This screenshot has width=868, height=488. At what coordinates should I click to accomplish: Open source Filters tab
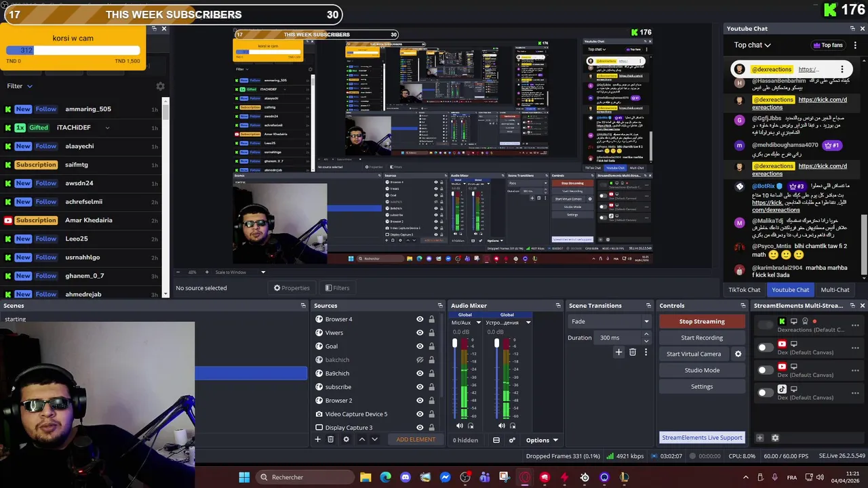[x=337, y=288]
